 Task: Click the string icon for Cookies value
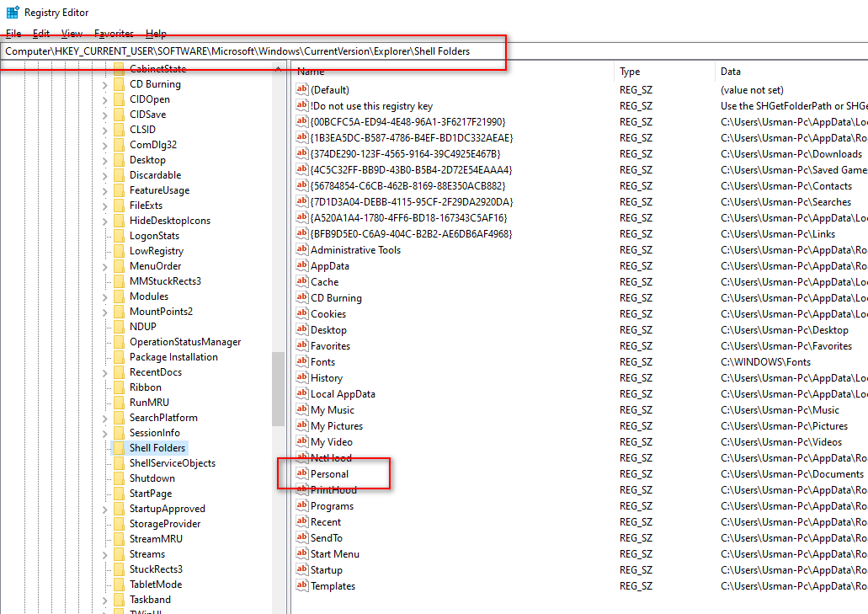pyautogui.click(x=301, y=313)
